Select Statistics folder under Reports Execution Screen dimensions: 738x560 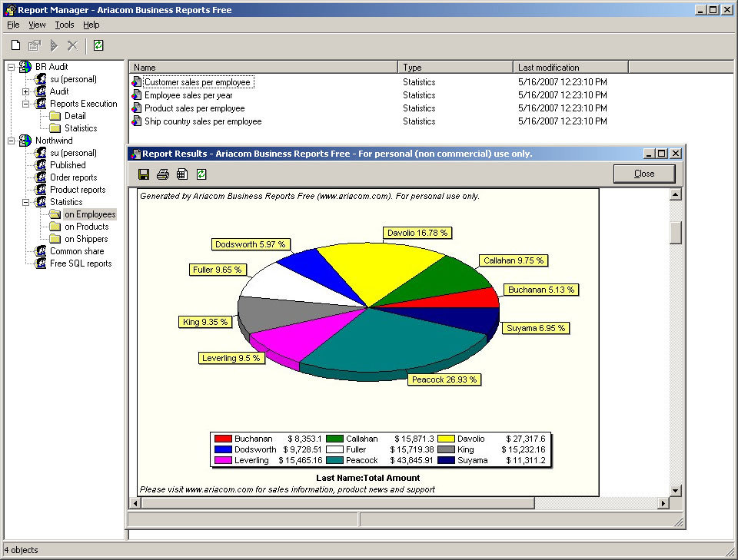(x=81, y=128)
